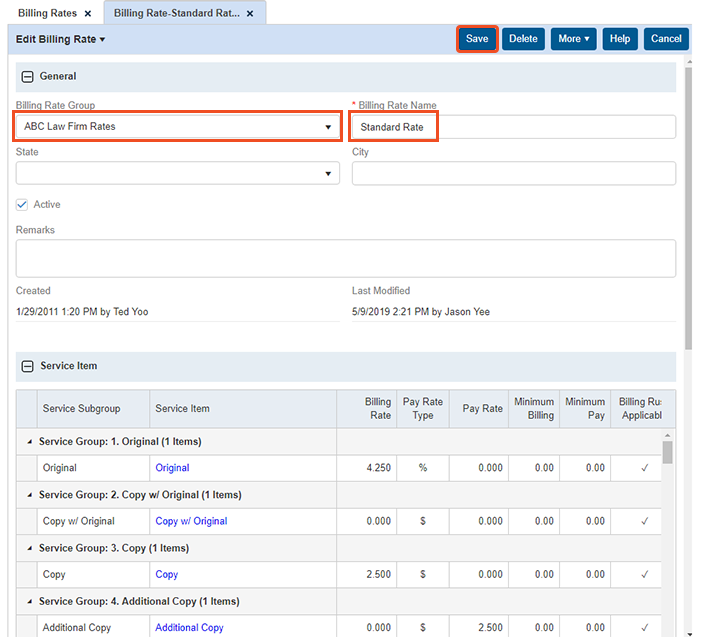Uncheck the Active checkbox

(22, 205)
